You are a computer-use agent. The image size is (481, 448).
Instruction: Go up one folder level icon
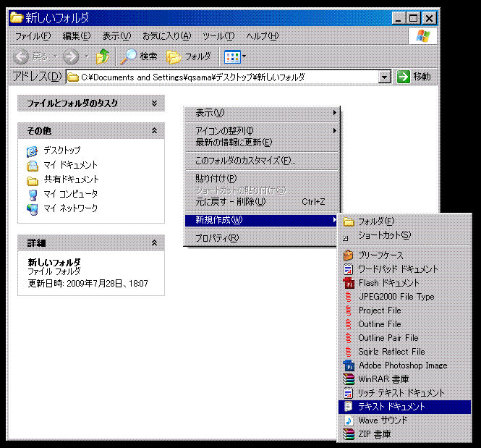pos(103,56)
